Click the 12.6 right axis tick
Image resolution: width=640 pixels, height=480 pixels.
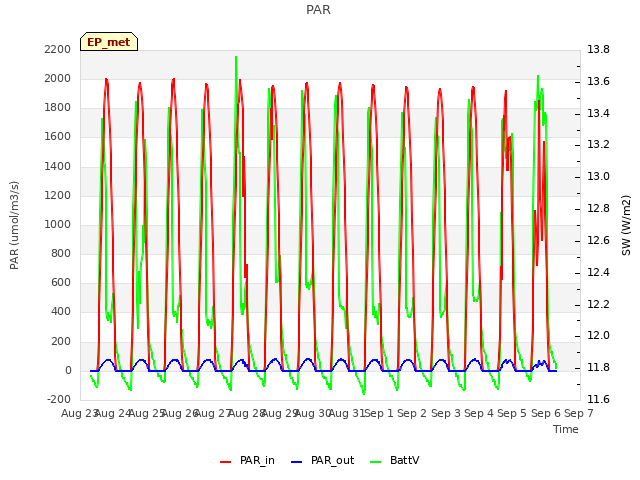tap(598, 240)
